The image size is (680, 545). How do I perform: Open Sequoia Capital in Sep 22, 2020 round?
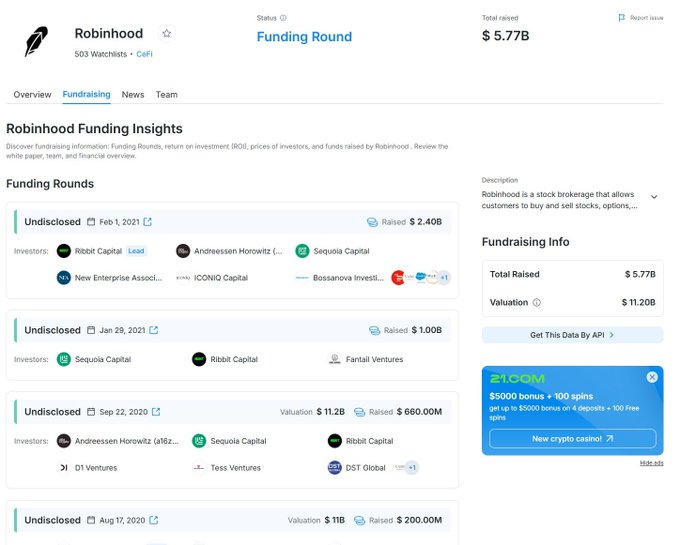(x=238, y=441)
